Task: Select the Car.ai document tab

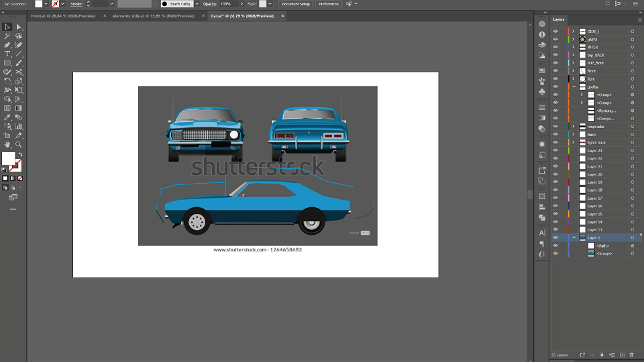Action: click(x=242, y=16)
